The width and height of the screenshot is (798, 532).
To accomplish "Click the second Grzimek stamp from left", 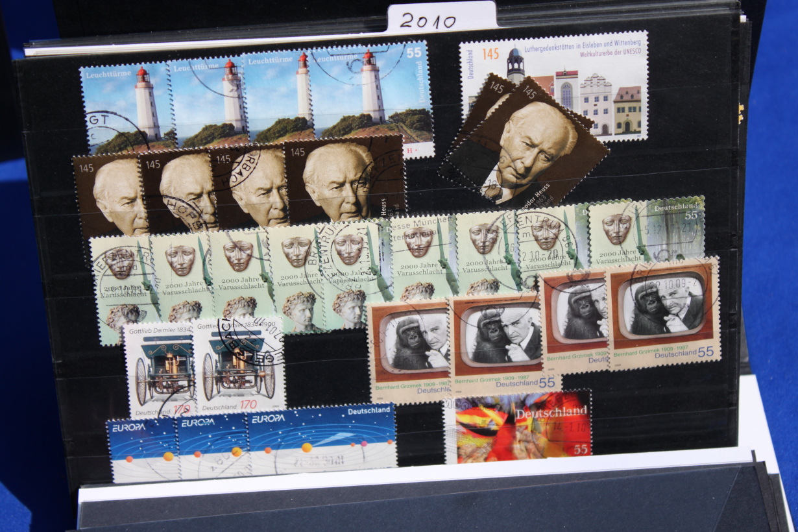I will [x=496, y=341].
